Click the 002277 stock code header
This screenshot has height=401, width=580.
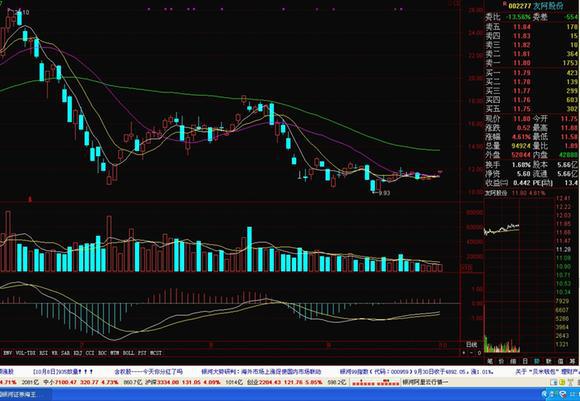pos(520,6)
